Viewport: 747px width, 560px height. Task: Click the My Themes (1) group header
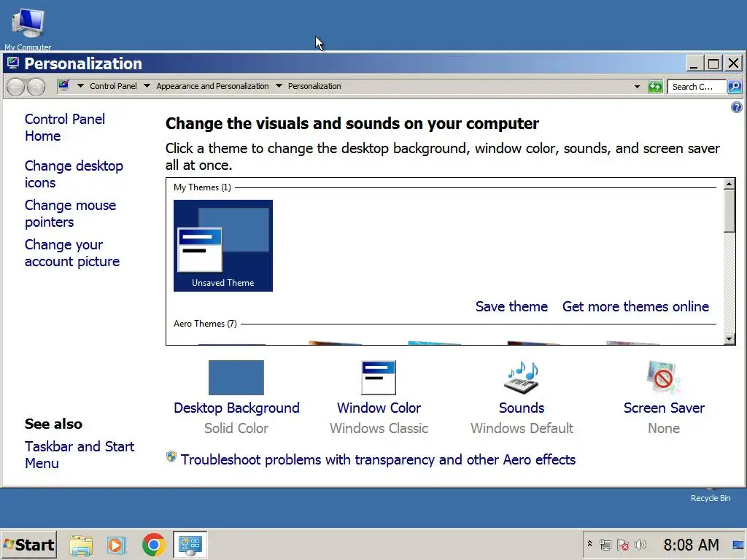point(202,187)
